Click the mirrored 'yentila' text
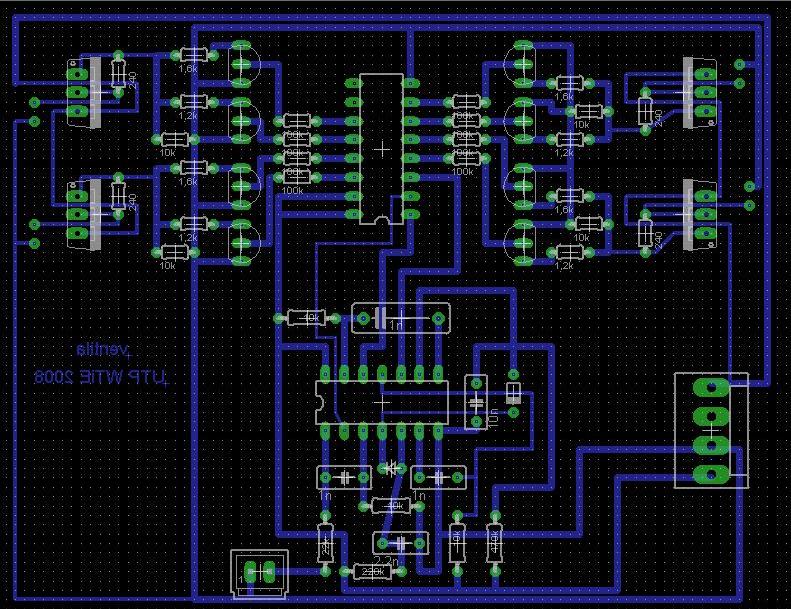This screenshot has width=791, height=609. (104, 350)
